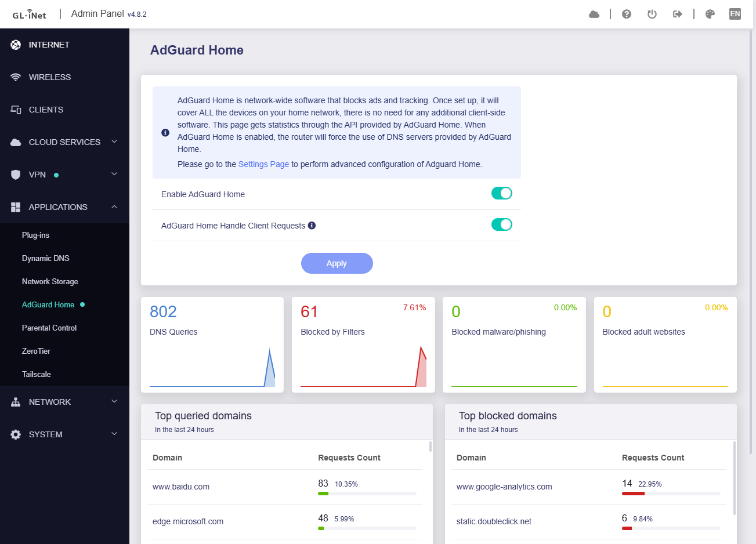Click the Wireless wifi icon in sidebar
This screenshot has width=756, height=544.
click(16, 77)
